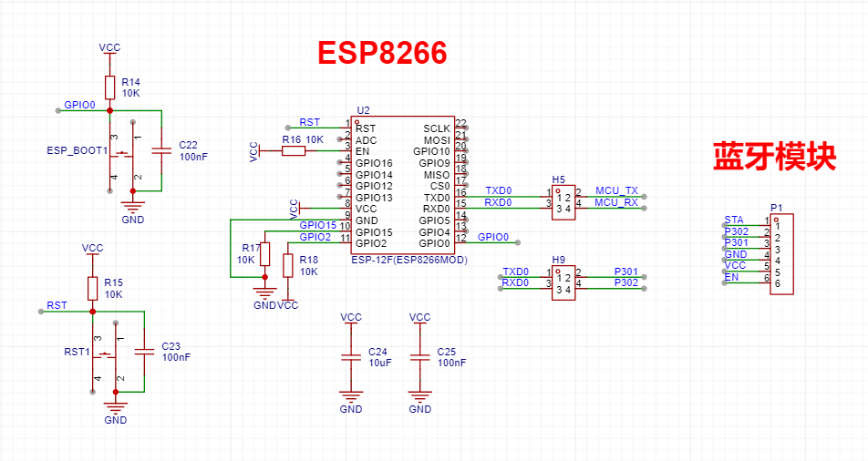Click the C22 100nF capacitor symbol
Image resolution: width=868 pixels, height=461 pixels.
pyautogui.click(x=160, y=151)
